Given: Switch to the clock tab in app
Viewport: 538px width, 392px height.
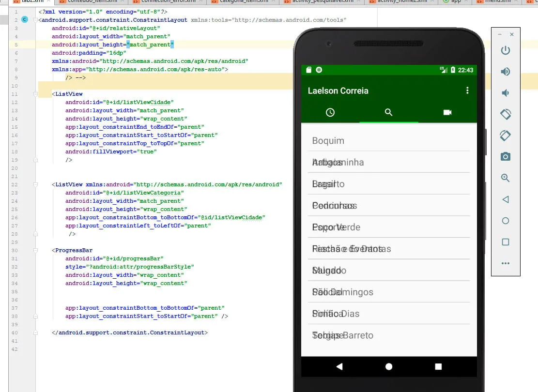Looking at the screenshot, I should (x=330, y=112).
